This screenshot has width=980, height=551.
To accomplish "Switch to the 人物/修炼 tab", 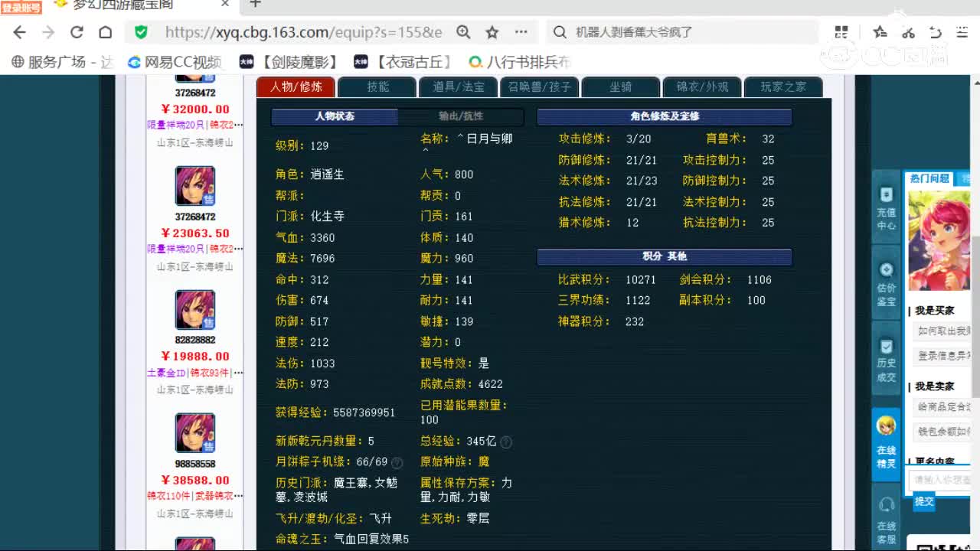I will pos(296,86).
